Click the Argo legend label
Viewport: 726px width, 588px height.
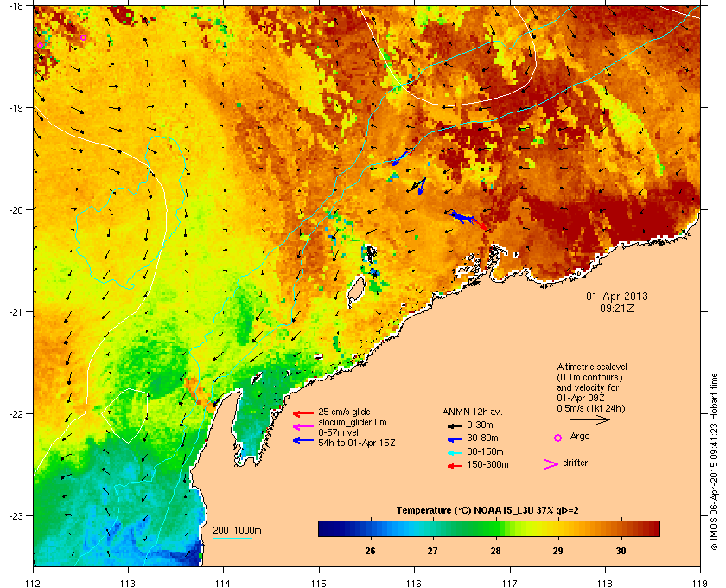tap(580, 437)
